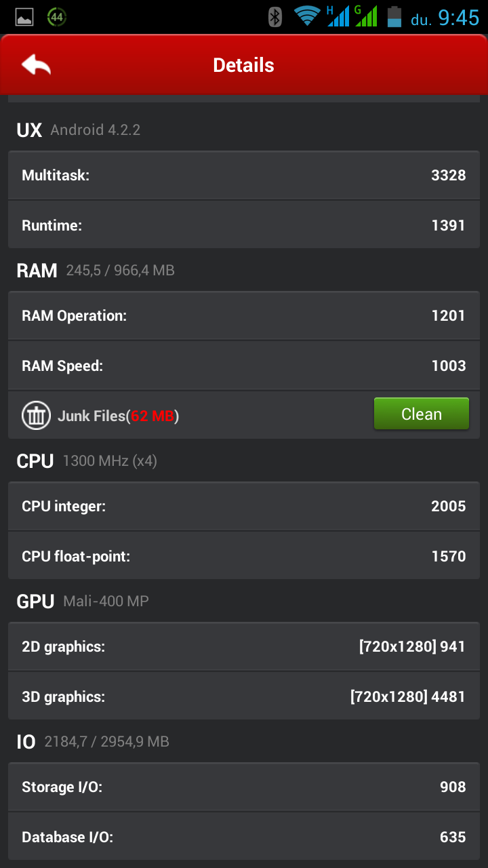Tap the Storage I/O score row
Viewport: 488px width, 868px height.
tap(244, 787)
